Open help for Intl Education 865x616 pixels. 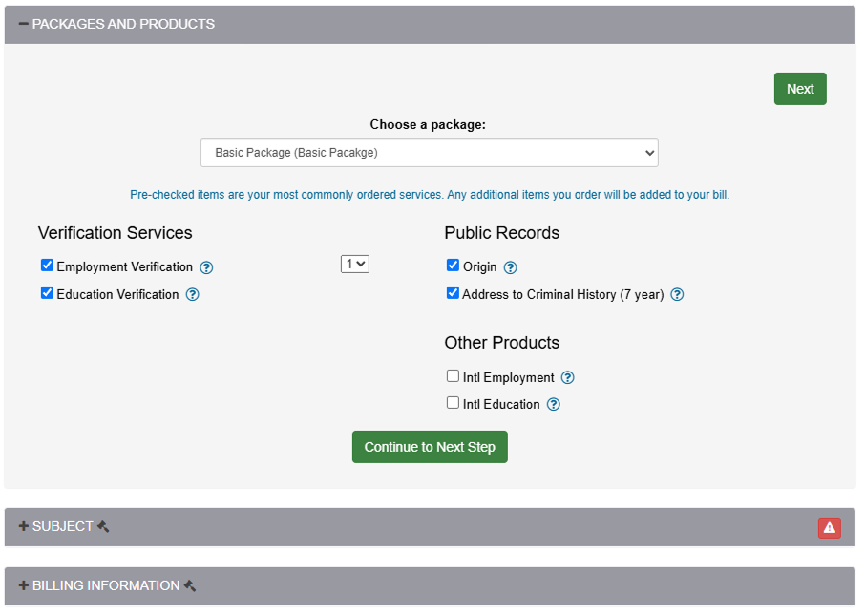[x=553, y=404]
